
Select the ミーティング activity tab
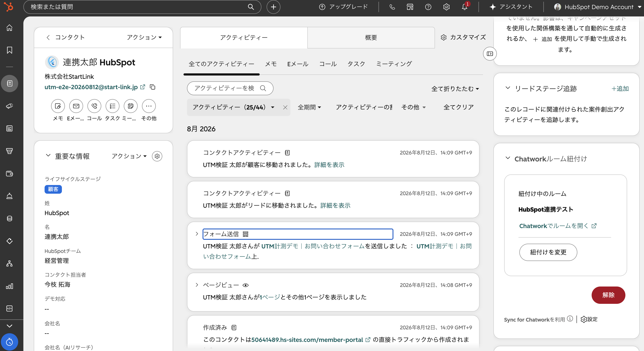click(394, 64)
